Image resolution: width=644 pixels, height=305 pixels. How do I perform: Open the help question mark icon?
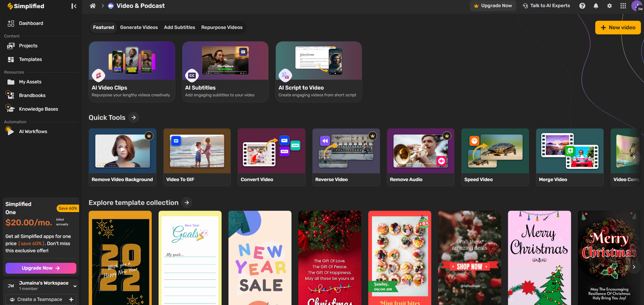[582, 6]
